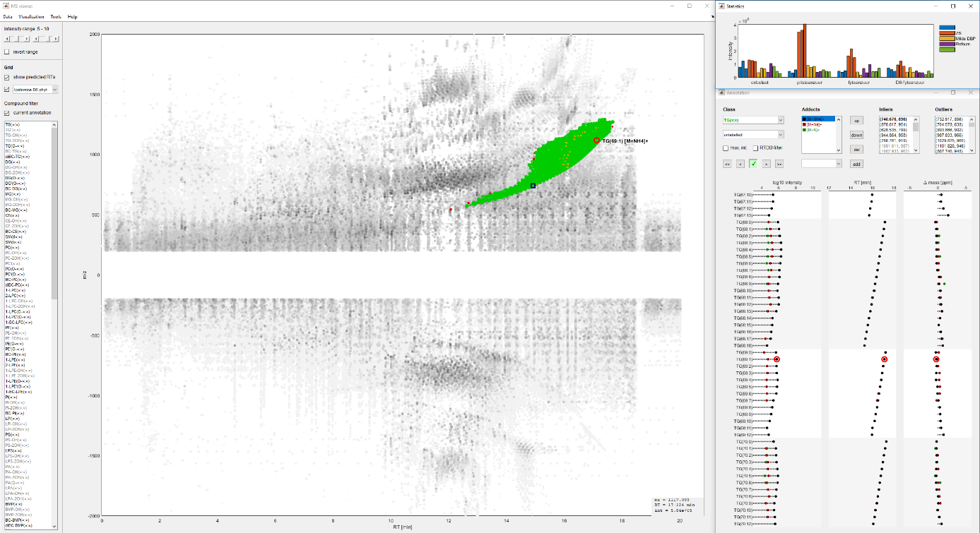Click the blue square marker in scatter plot
980x533 pixels.
pos(533,186)
